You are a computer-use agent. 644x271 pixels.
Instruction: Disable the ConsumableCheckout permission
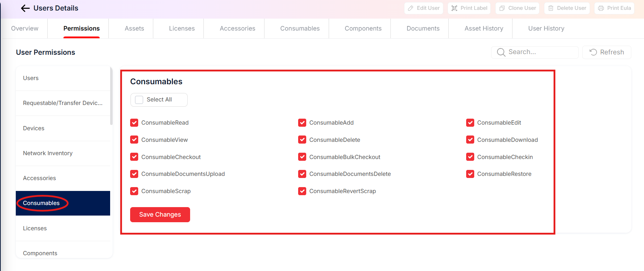pyautogui.click(x=134, y=157)
